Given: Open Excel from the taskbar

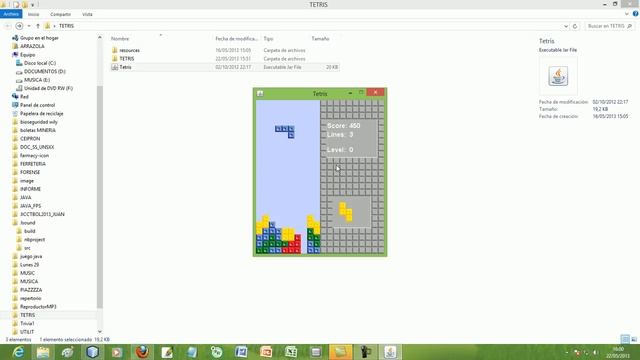Looking at the screenshot, I should pos(291,352).
